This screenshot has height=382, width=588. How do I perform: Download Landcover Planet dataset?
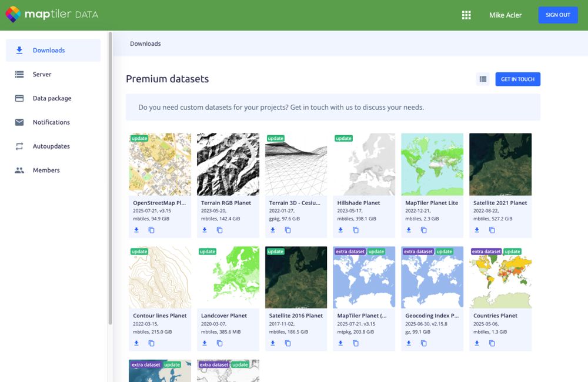point(205,343)
